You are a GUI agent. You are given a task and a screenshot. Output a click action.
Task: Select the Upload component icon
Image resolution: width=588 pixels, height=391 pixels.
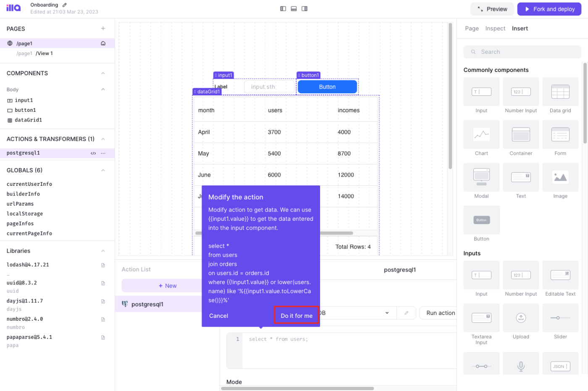tap(521, 317)
